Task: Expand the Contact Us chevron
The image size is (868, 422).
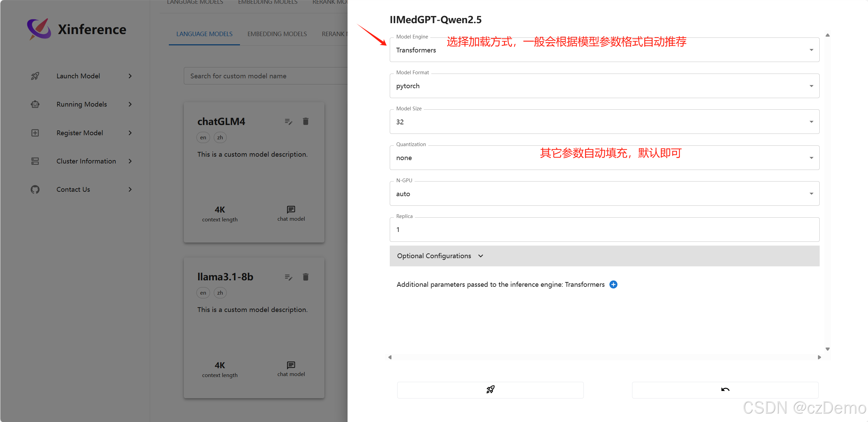Action: tap(130, 189)
